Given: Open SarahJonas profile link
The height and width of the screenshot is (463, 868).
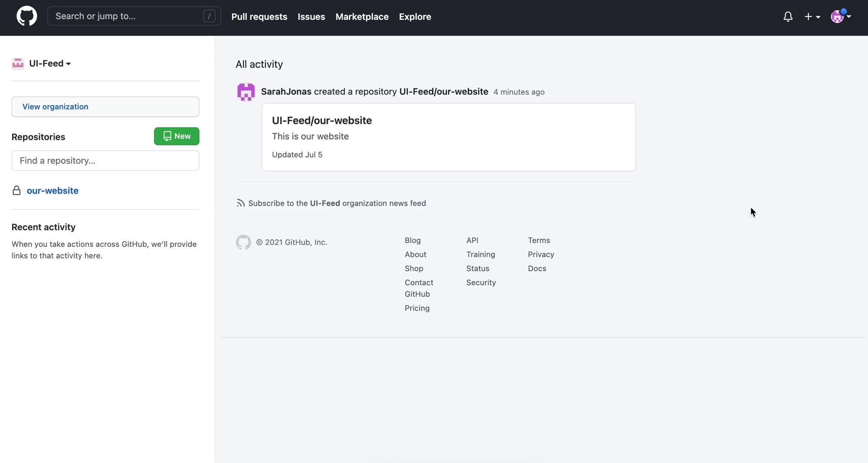Looking at the screenshot, I should 286,91.
